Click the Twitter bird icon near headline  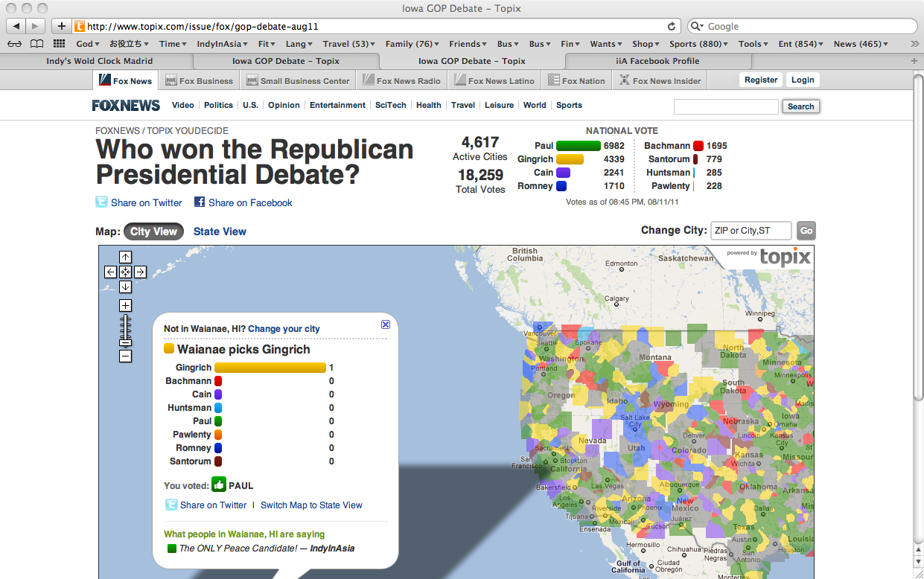[x=102, y=202]
